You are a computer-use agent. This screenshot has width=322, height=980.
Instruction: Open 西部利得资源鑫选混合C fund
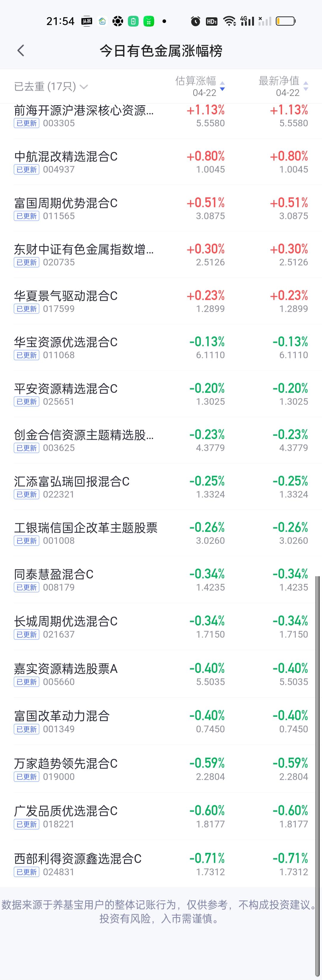(161, 864)
